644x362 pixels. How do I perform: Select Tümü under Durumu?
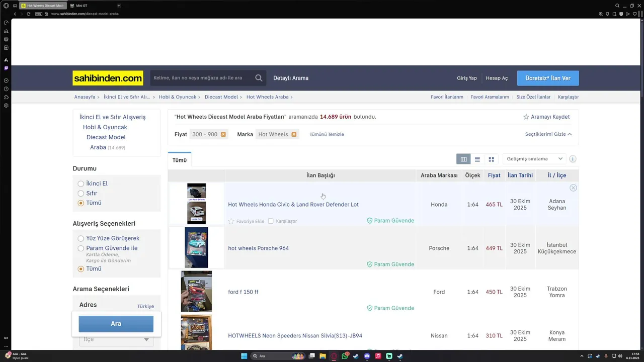pos(80,203)
